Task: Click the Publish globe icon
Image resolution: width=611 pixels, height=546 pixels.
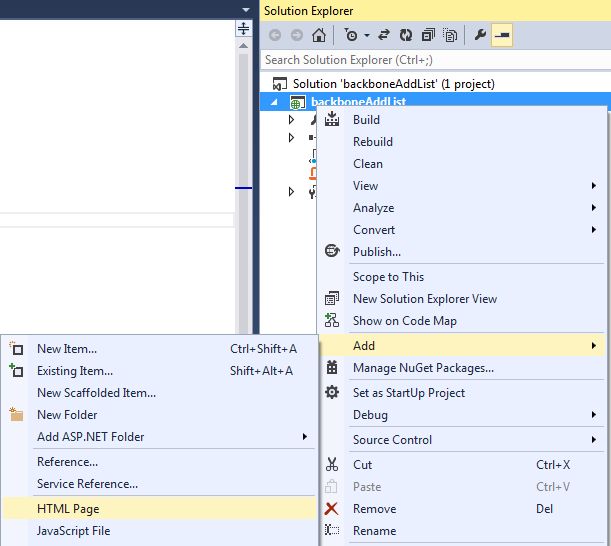Action: 332,251
